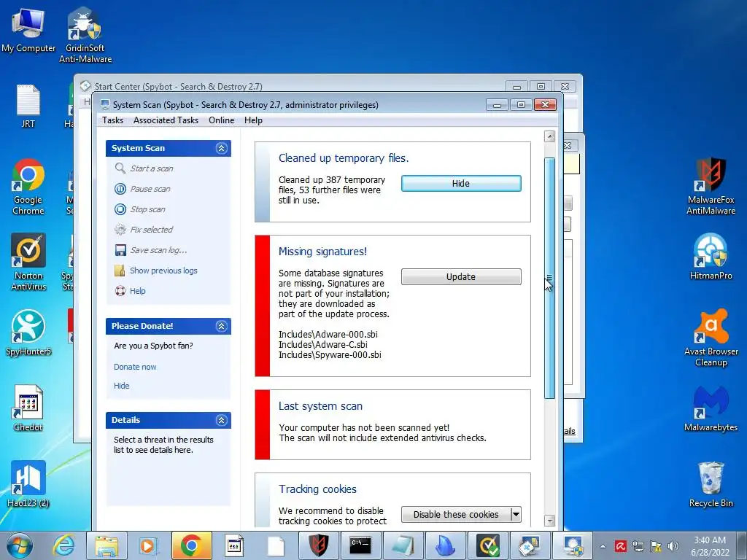
Task: Open GridinSoft Anti-Malware desktop icon
Action: point(85,36)
